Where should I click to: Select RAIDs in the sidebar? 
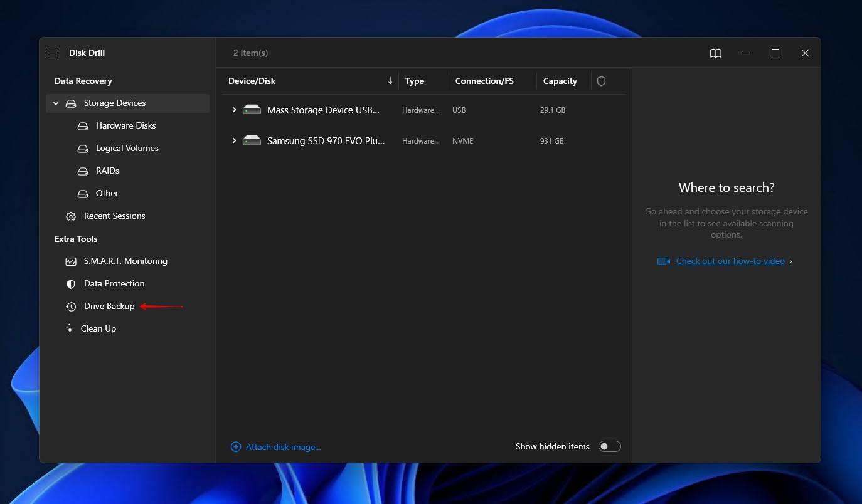click(x=107, y=171)
